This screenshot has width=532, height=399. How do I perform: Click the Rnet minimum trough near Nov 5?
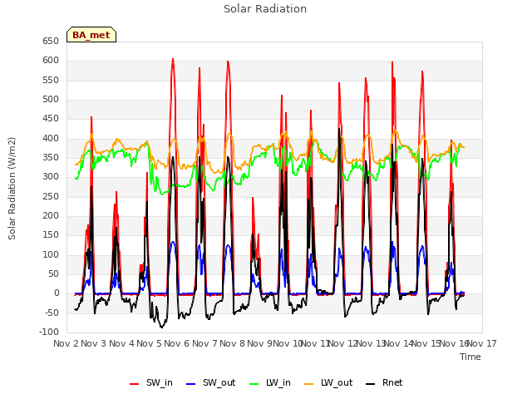(162, 327)
